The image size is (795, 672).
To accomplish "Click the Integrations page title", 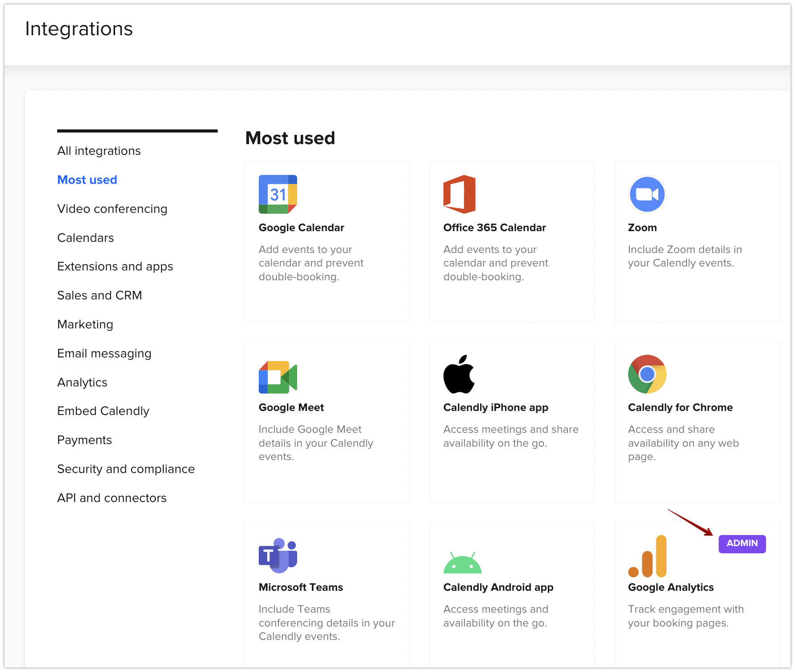I will click(x=79, y=29).
